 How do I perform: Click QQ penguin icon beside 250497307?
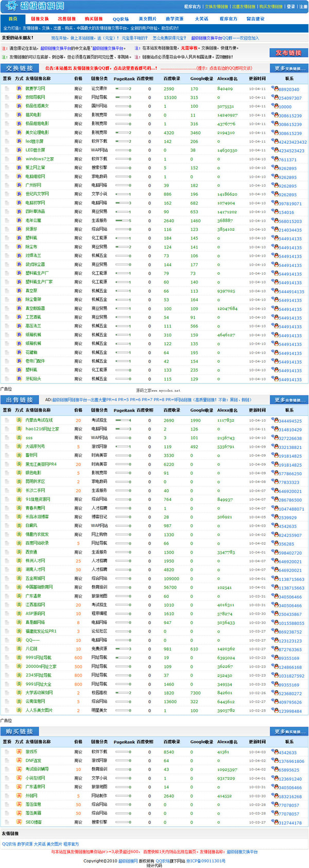tap(274, 97)
